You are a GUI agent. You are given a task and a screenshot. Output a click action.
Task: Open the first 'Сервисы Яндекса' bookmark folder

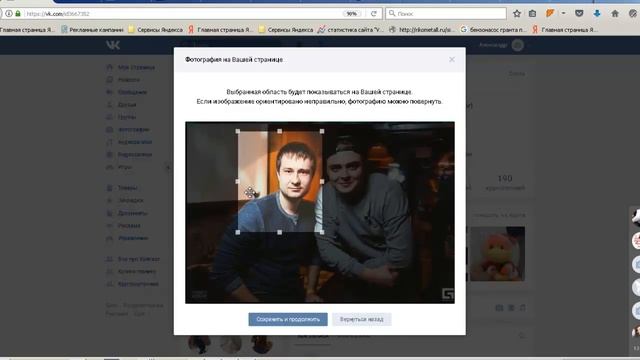pos(156,29)
